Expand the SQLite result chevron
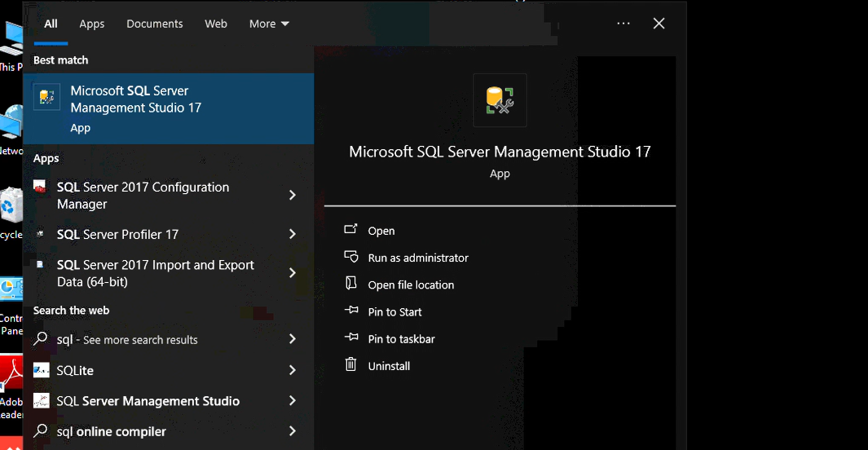Screen dimensions: 868x450 coord(293,370)
